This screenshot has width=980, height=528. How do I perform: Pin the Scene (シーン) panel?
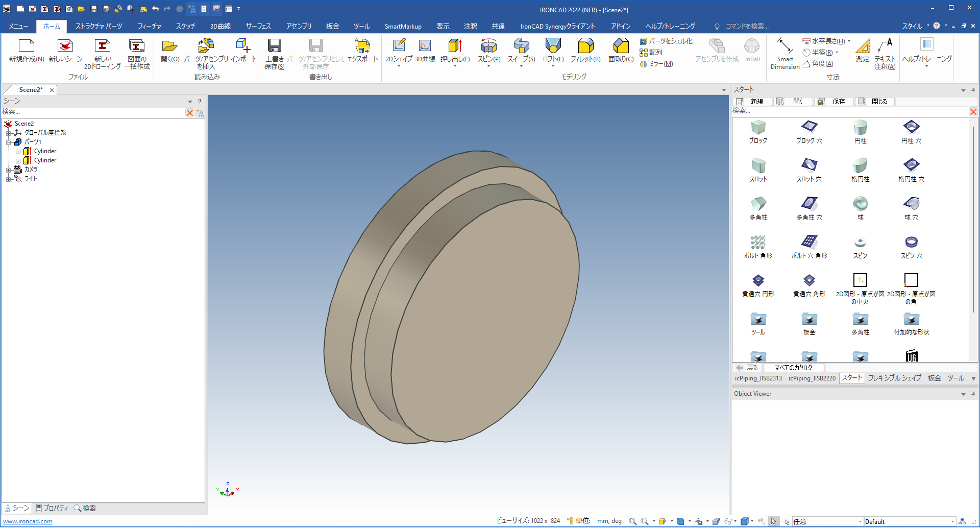(200, 101)
